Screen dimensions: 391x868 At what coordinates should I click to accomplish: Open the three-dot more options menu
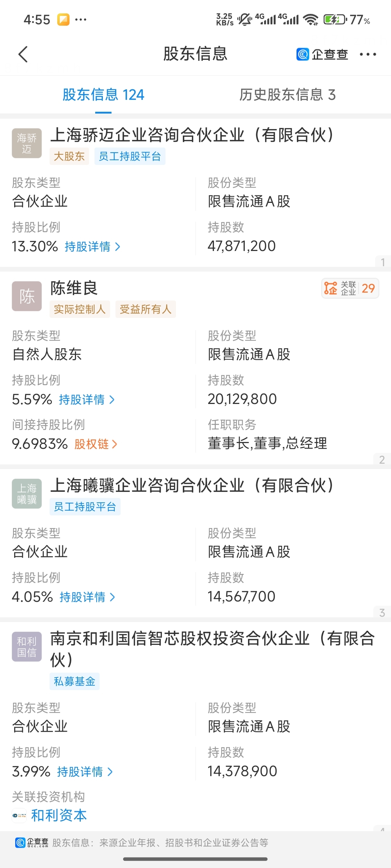367,55
